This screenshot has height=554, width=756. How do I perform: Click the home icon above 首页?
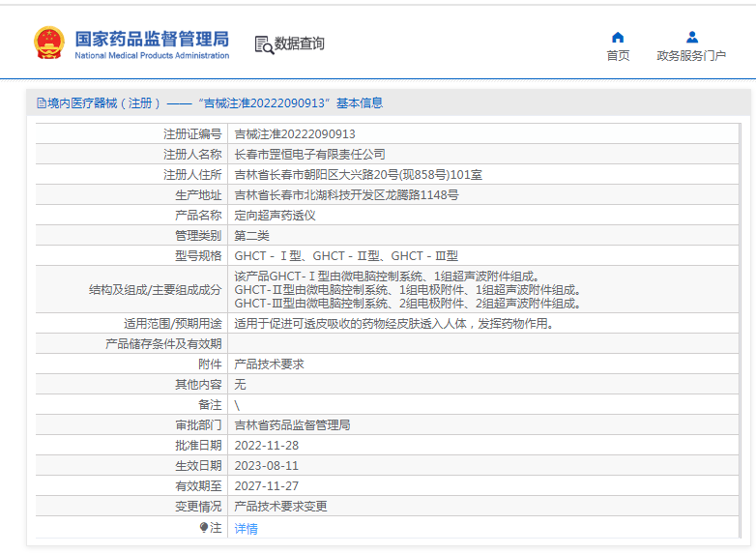[x=618, y=37]
